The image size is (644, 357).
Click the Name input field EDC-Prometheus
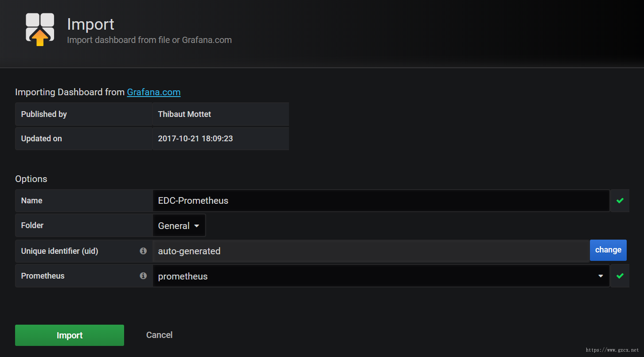(381, 201)
